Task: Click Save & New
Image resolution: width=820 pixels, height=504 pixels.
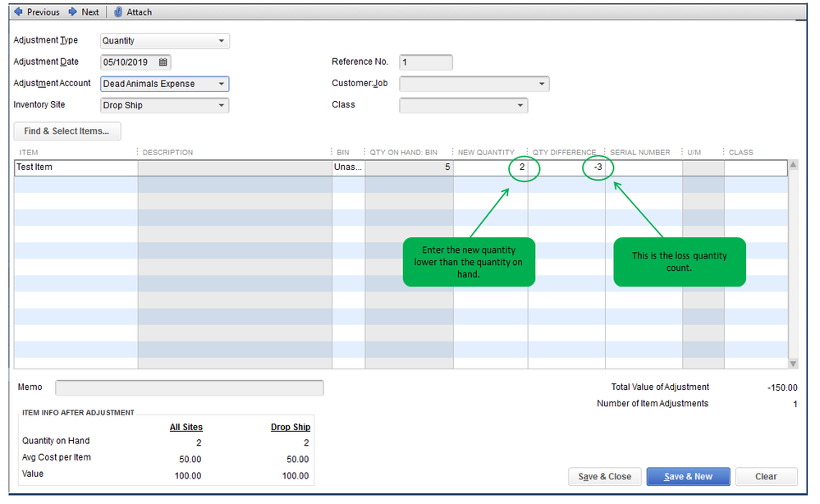Action: click(688, 476)
